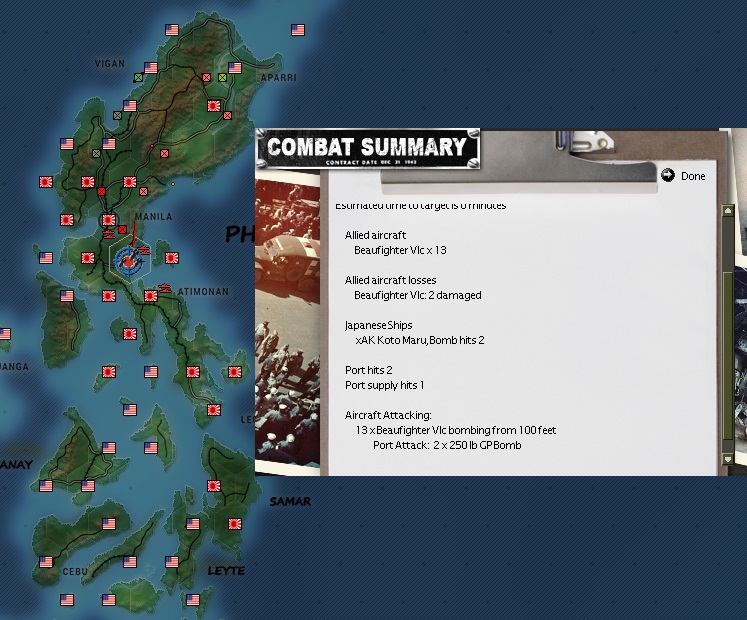Click the VIGAN map label
Image resolution: width=747 pixels, height=620 pixels.
(x=110, y=63)
